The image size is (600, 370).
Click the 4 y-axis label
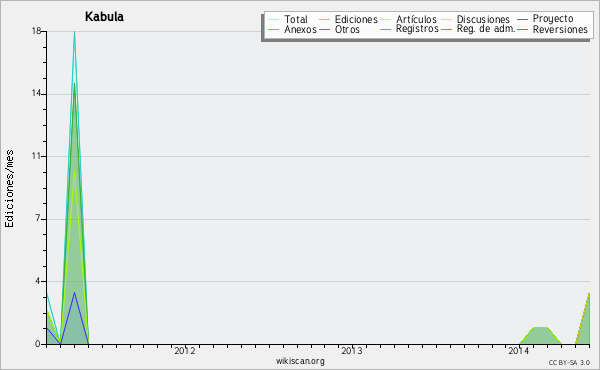click(38, 281)
